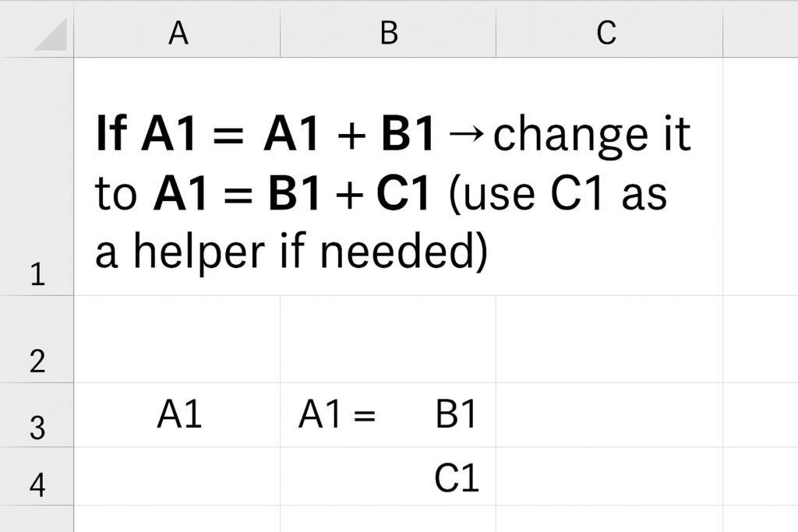Select column C header
This screenshot has height=532, width=798.
pyautogui.click(x=609, y=33)
